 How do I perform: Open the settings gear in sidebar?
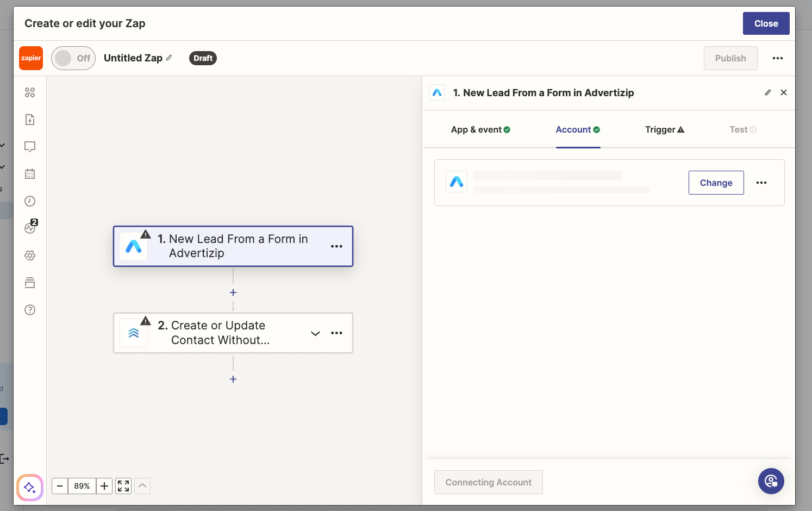tap(30, 255)
